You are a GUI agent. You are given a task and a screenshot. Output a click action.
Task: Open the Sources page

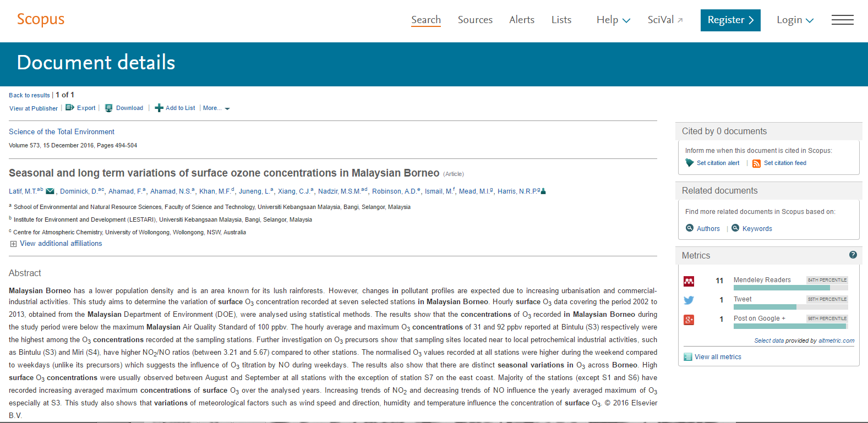475,20
